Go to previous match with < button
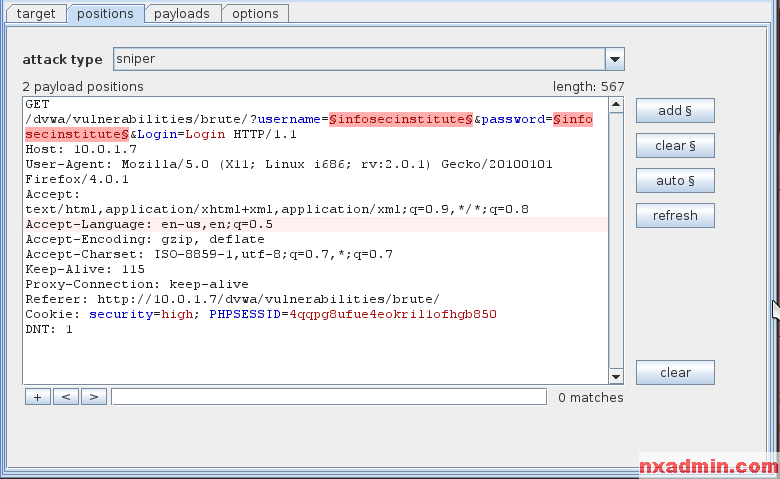 pyautogui.click(x=66, y=397)
